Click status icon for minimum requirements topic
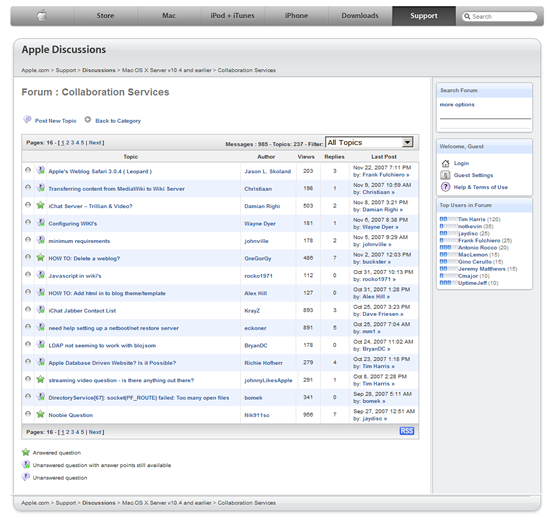Image resolution: width=550 pixels, height=519 pixels. click(41, 240)
